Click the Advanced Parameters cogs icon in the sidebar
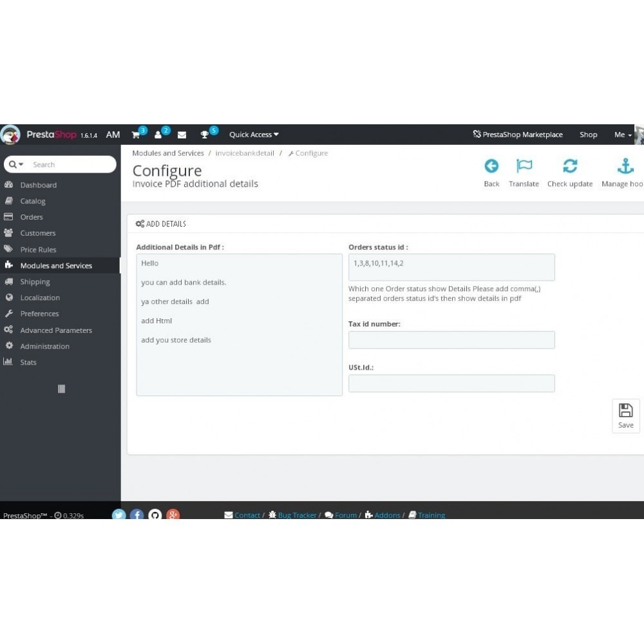The width and height of the screenshot is (644, 644). click(8, 329)
